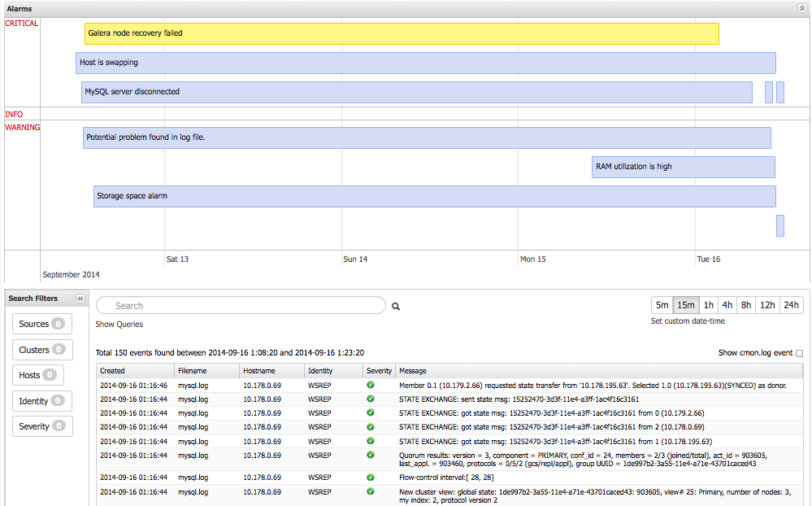The width and height of the screenshot is (812, 506).
Task: Collapse the Search Filters sidebar
Action: (x=80, y=299)
